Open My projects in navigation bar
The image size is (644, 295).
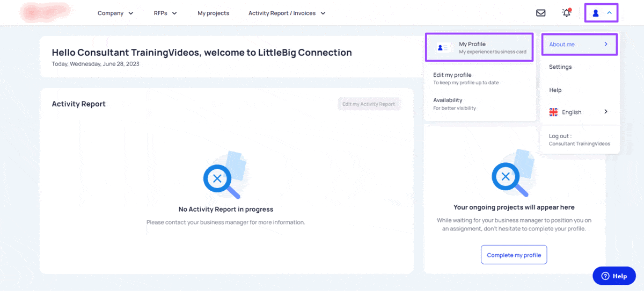pyautogui.click(x=213, y=13)
